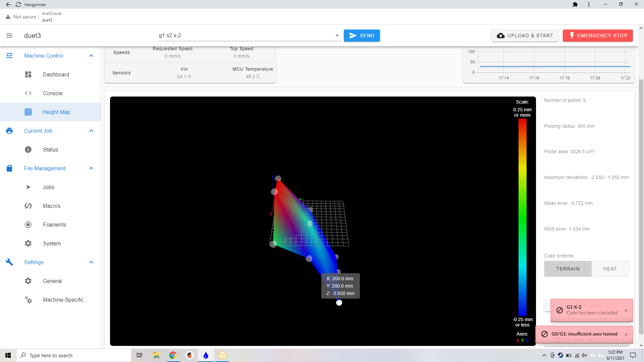Click the Filaments radio circle icon
644x362 pixels.
(28, 225)
